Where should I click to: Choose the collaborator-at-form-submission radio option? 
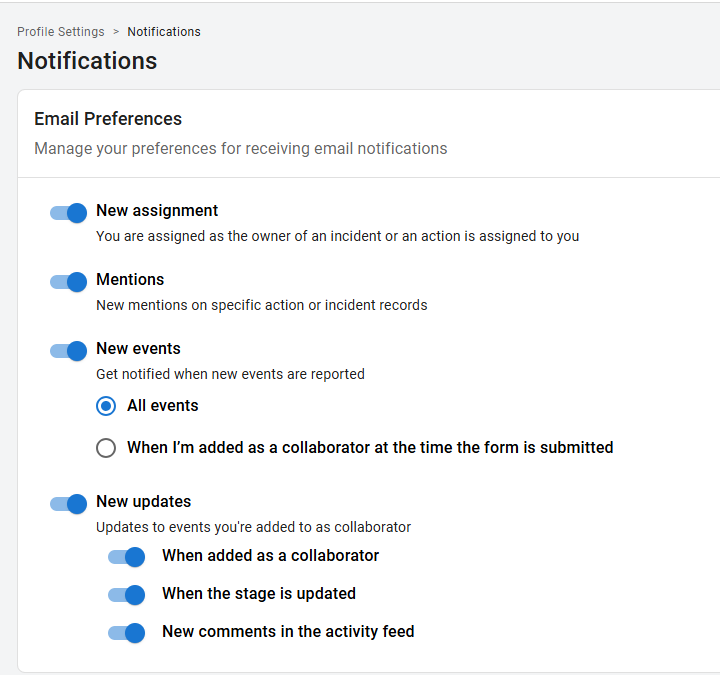click(x=106, y=448)
